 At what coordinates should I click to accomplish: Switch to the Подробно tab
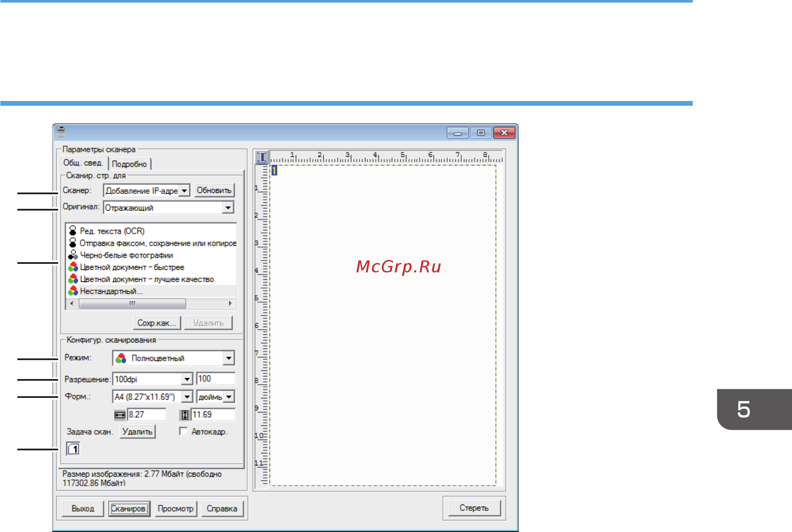tap(129, 164)
